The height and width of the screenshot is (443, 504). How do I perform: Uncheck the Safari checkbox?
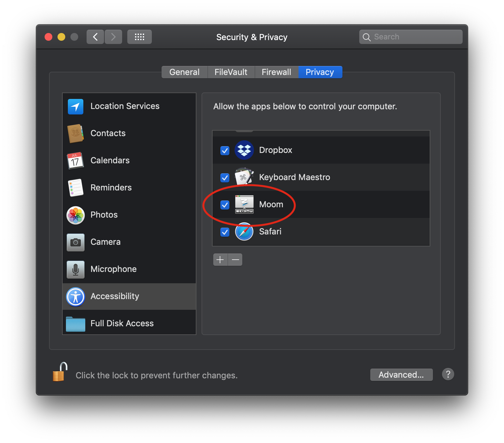click(x=225, y=232)
